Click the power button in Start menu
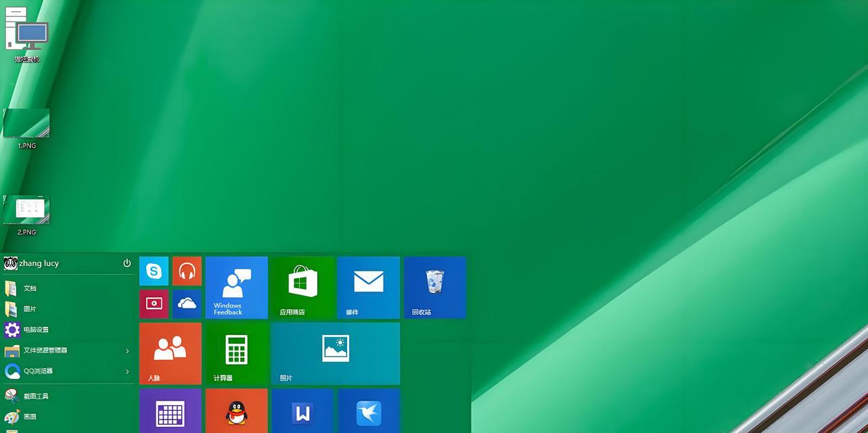 pyautogui.click(x=127, y=263)
